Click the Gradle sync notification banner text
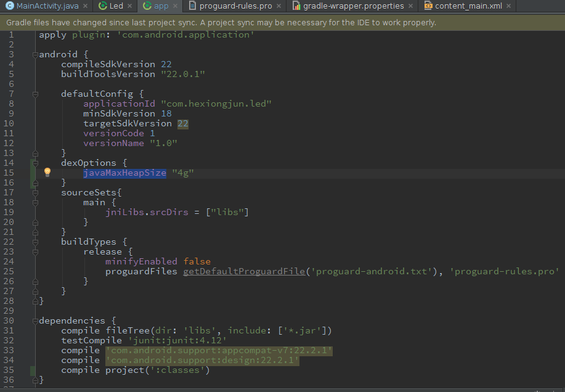565x392 pixels. click(221, 23)
